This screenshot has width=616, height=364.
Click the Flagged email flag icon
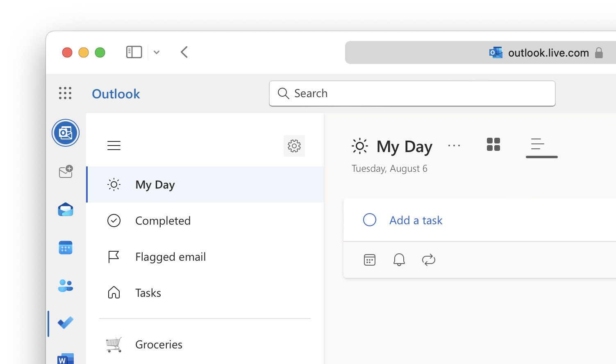[x=114, y=257]
